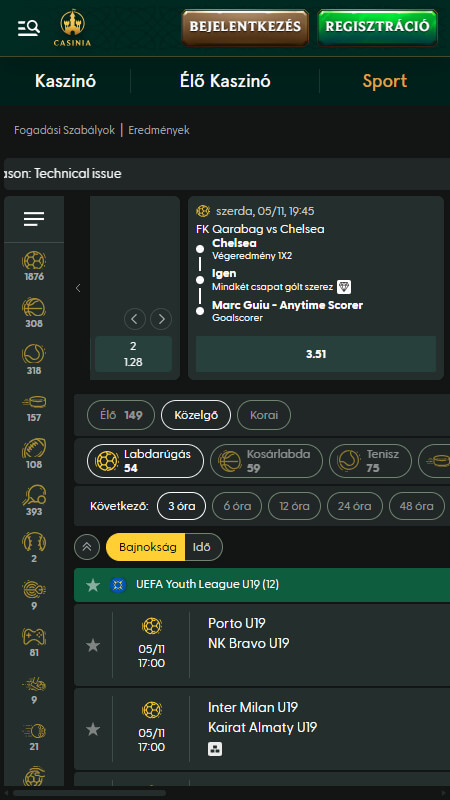
Task: Click the Technical issue notice banner
Action: coord(227,173)
